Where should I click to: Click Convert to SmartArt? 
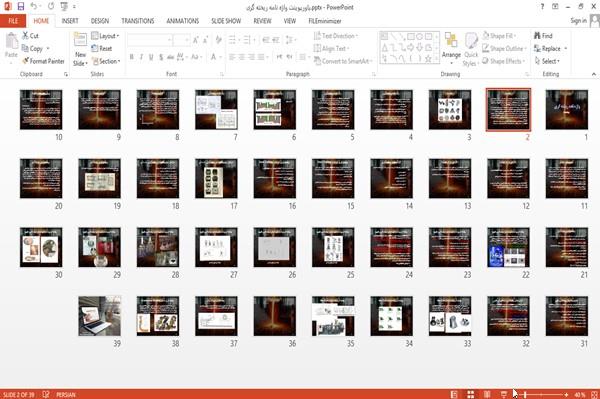(343, 61)
